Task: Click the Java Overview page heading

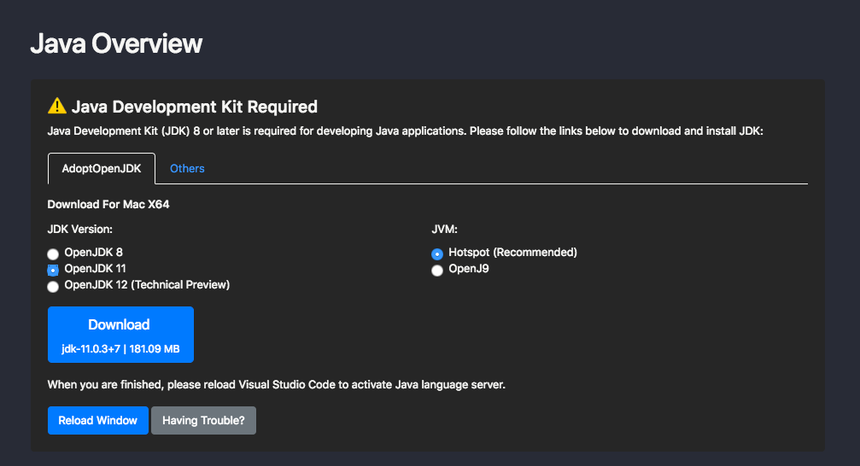Action: [x=116, y=43]
